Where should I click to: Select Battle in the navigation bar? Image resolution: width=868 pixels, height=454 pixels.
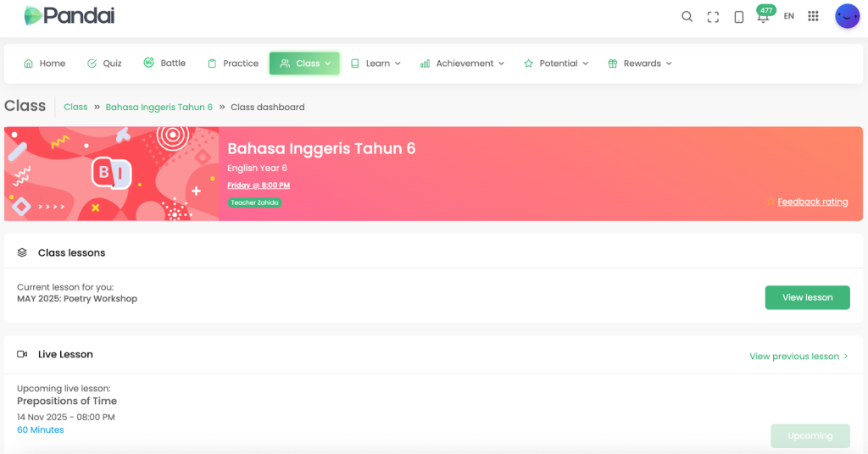click(x=164, y=64)
